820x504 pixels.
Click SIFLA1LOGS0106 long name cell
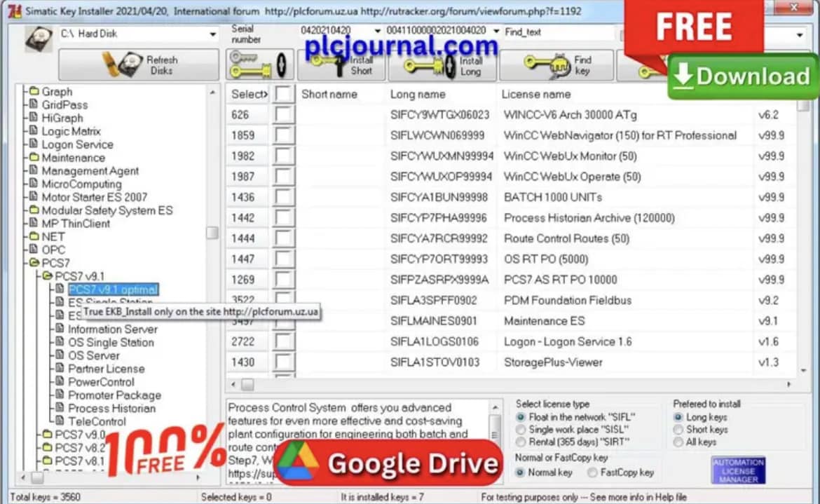(x=434, y=342)
